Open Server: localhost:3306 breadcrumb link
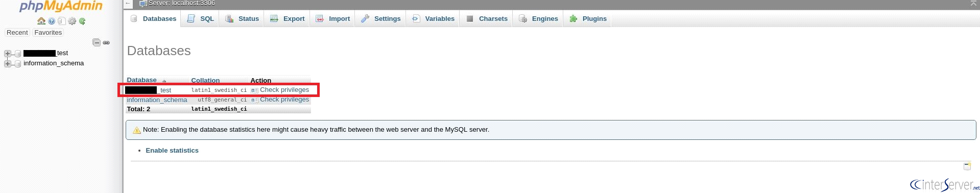This screenshot has height=193, width=980. tap(182, 3)
